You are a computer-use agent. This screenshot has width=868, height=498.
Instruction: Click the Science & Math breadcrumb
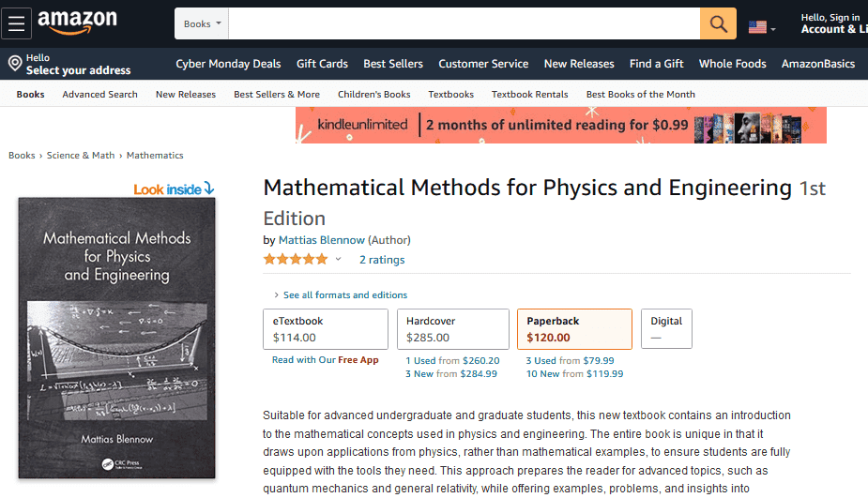(x=81, y=156)
